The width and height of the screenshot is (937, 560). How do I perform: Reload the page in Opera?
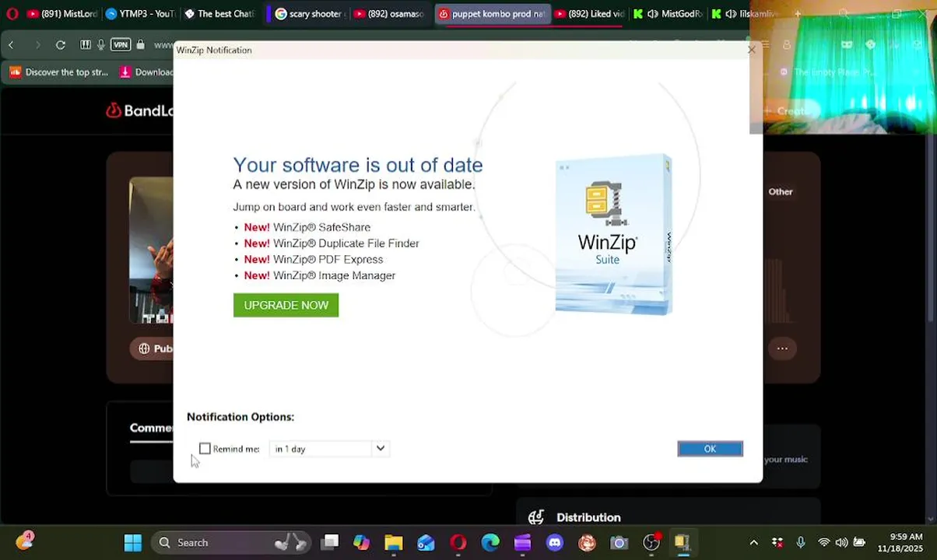(61, 45)
